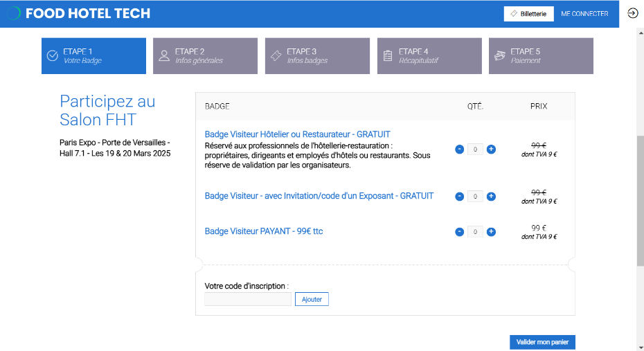Image resolution: width=644 pixels, height=351 pixels.
Task: Select ETAPE 3 Infos badges step
Action: coord(317,56)
